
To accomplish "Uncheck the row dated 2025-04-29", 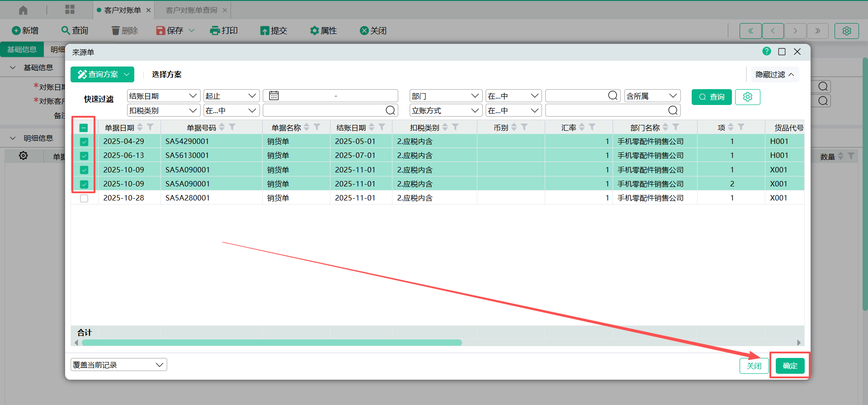I will [84, 142].
